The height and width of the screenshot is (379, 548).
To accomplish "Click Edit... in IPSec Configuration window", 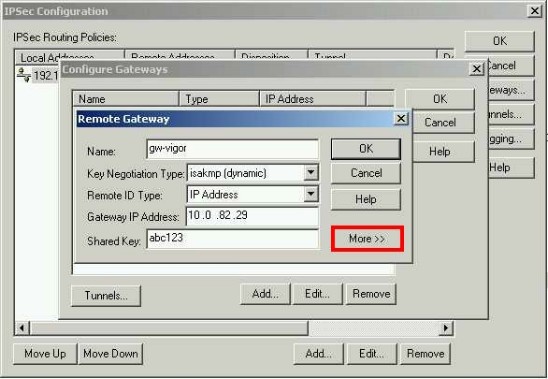I will (372, 354).
